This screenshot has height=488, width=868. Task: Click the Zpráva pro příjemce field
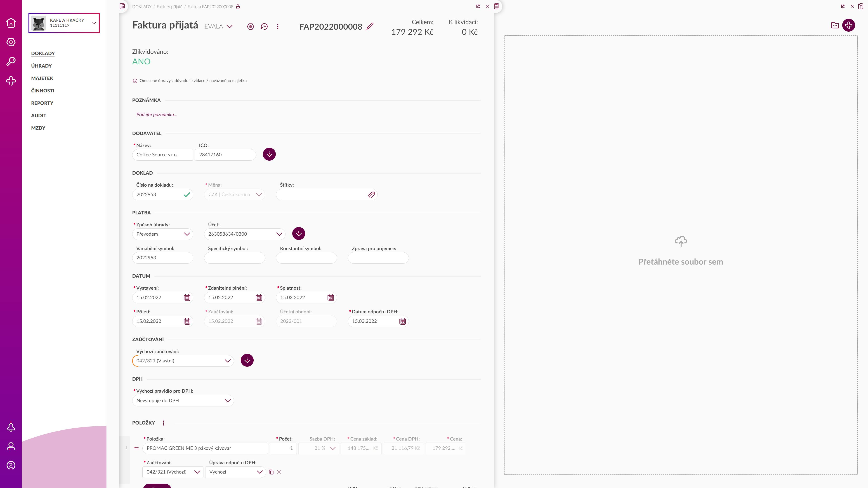(x=378, y=258)
